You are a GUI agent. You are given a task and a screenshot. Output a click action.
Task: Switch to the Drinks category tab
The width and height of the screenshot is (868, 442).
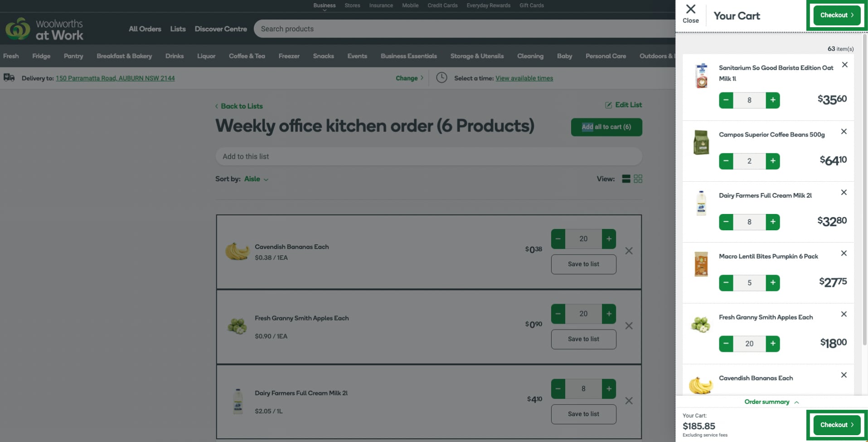tap(175, 56)
